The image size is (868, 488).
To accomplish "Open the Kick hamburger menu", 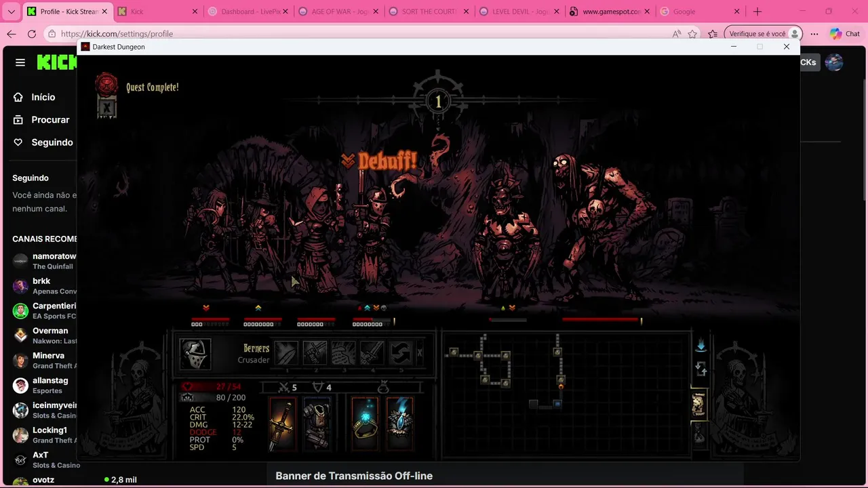I will coord(20,62).
